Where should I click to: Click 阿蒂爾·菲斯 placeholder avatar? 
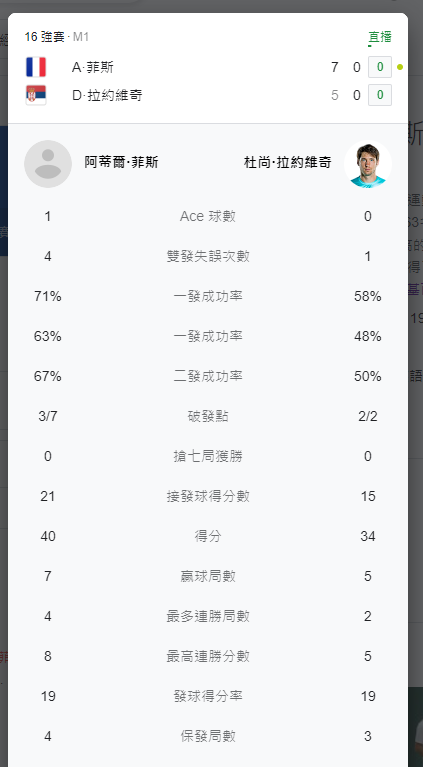click(48, 164)
